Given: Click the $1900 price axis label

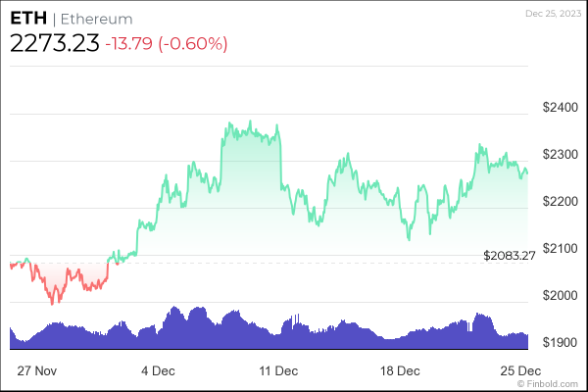Looking at the screenshot, I should [560, 342].
